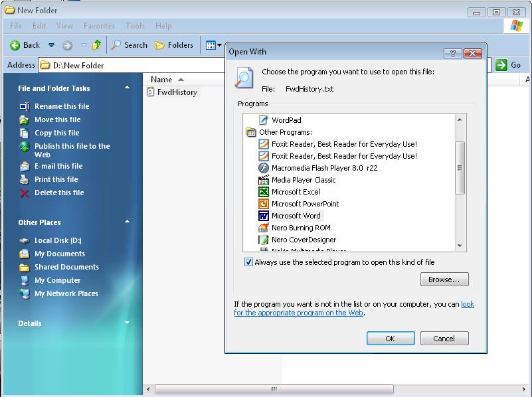The image size is (532, 397).
Task: Click the Microsoft PowerPoint icon
Action: click(x=263, y=204)
